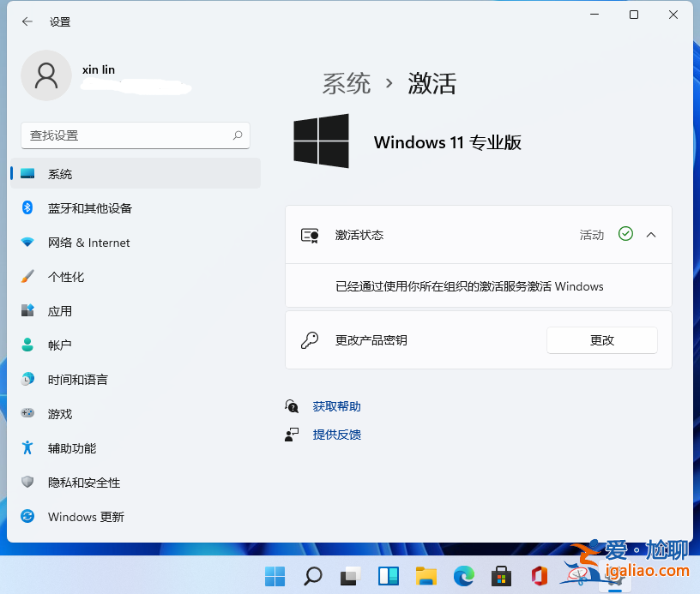Image resolution: width=700 pixels, height=594 pixels.
Task: Open the 获取帮助 link
Action: (336, 405)
